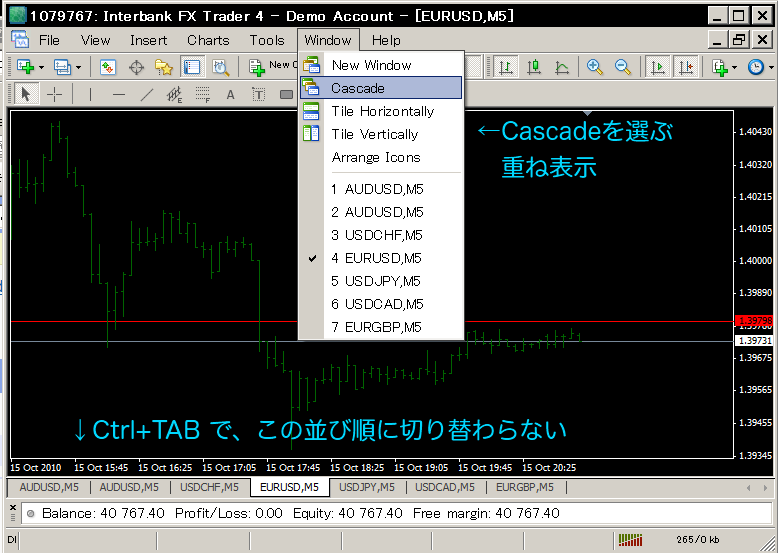Viewport: 778px width, 553px height.
Task: Toggle chart shift from right border
Action: point(685,67)
